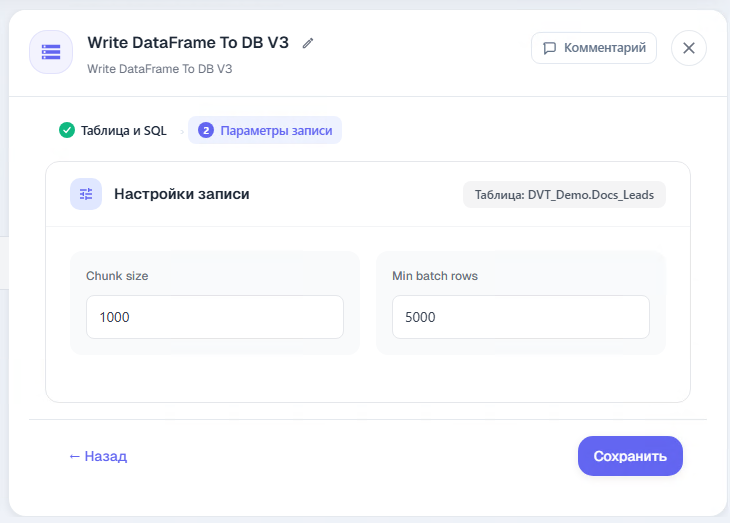Click the Min batch rows label

click(x=435, y=276)
